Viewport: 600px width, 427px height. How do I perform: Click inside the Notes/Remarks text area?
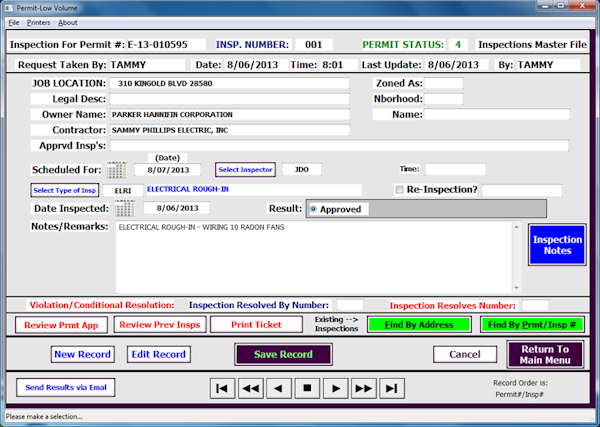click(314, 258)
